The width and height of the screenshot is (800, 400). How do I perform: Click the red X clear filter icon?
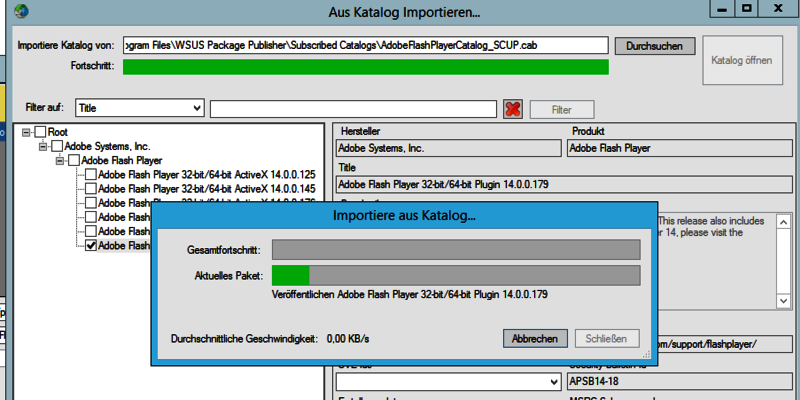tap(513, 109)
